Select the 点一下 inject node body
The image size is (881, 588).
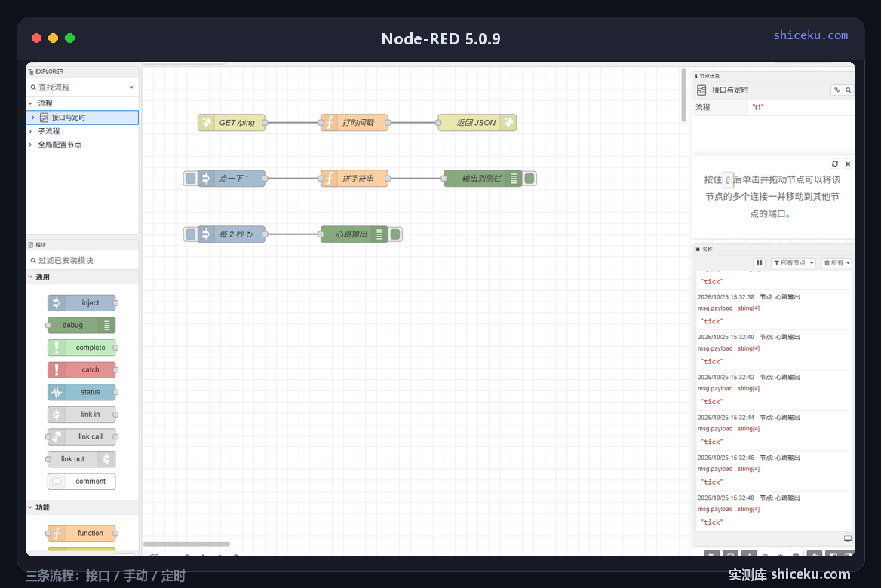pos(231,178)
